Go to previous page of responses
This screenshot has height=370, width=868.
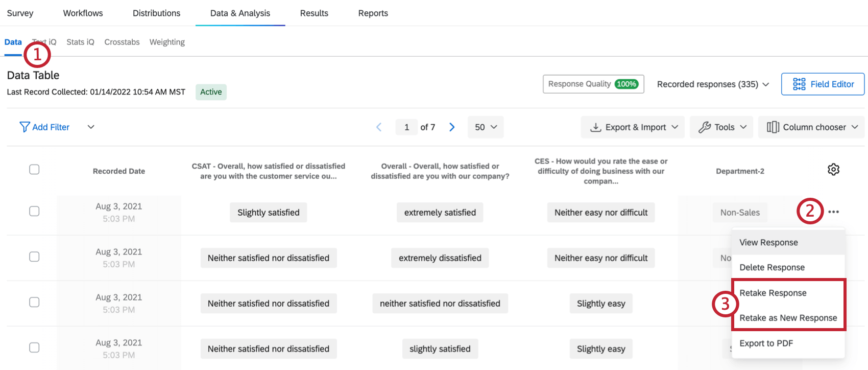point(379,127)
